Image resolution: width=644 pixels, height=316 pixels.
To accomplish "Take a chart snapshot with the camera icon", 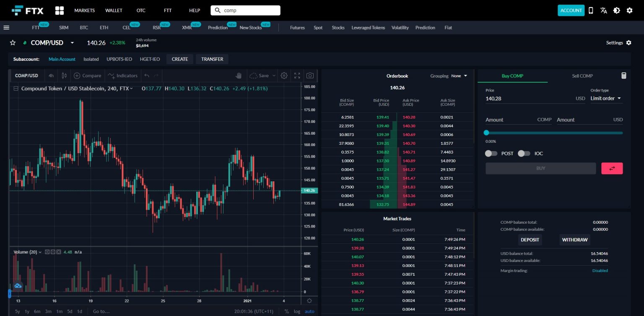I will coord(310,76).
